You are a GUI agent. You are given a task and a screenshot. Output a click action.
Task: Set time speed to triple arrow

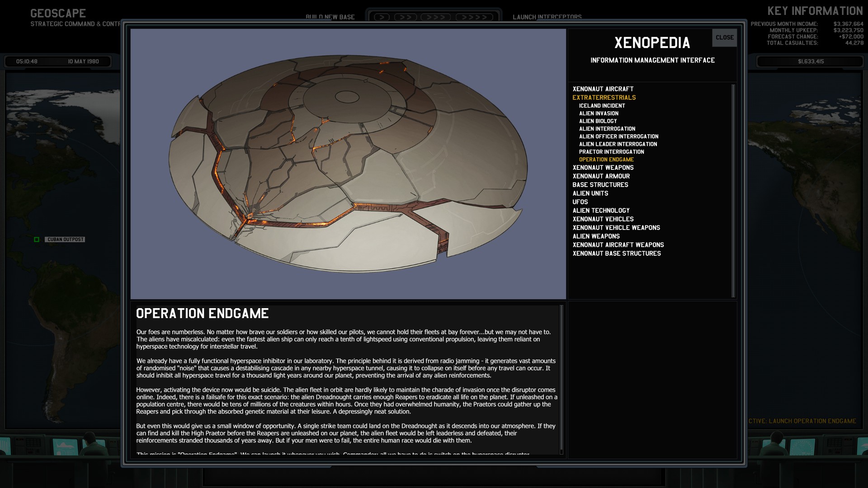pos(435,17)
